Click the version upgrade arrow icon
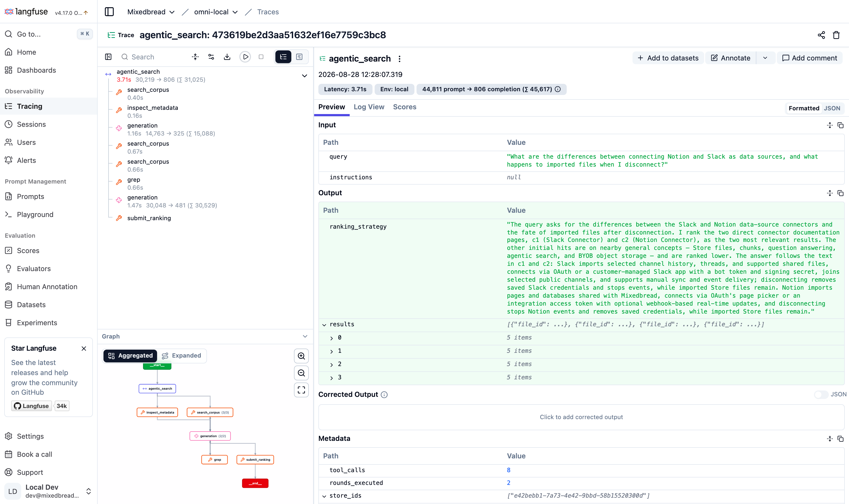The width and height of the screenshot is (849, 504). [x=86, y=13]
